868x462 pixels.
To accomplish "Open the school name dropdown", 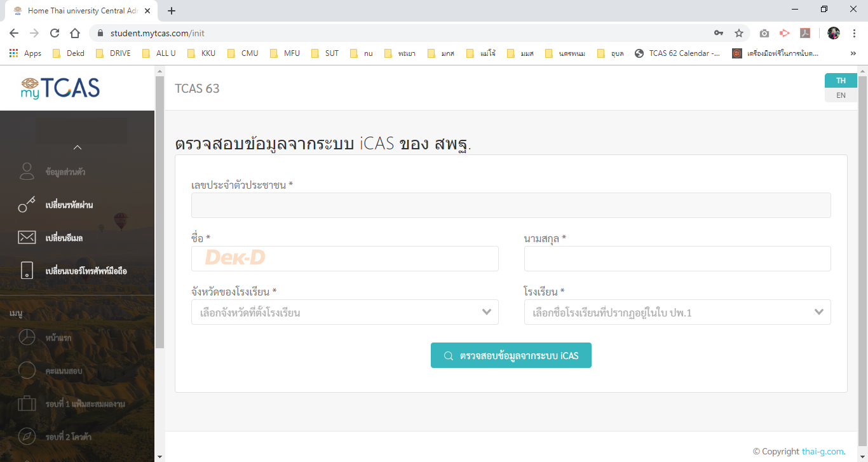I will [677, 312].
